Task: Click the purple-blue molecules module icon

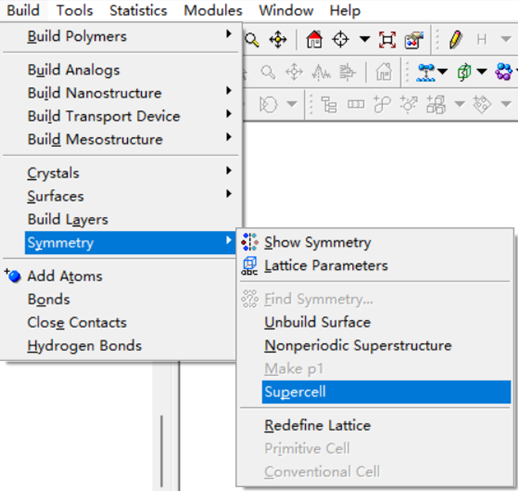Action: click(504, 71)
